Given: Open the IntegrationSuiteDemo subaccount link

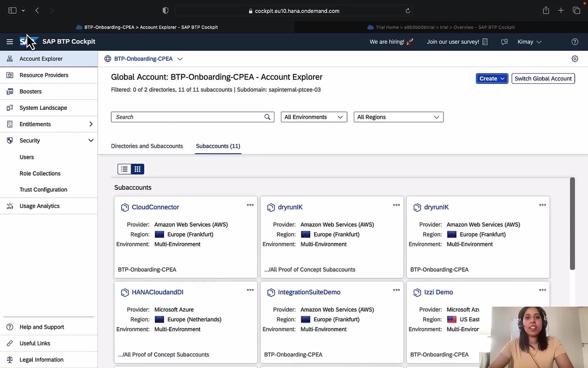Looking at the screenshot, I should point(309,292).
